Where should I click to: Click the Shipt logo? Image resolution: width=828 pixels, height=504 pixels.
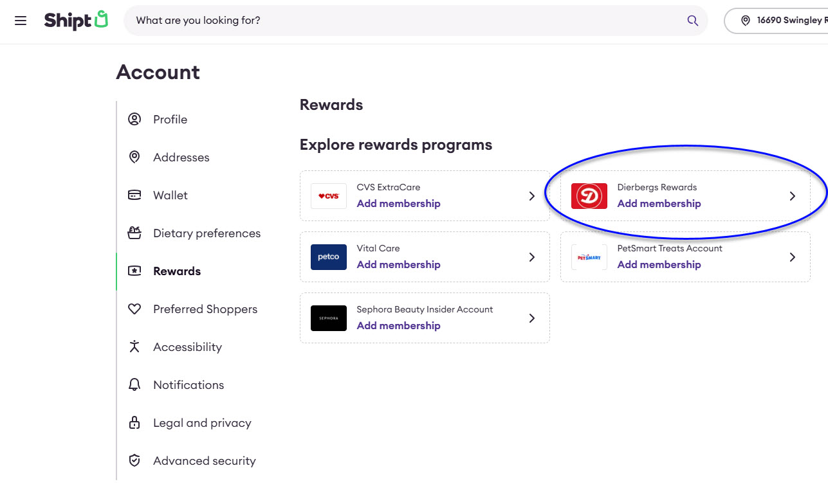[76, 20]
